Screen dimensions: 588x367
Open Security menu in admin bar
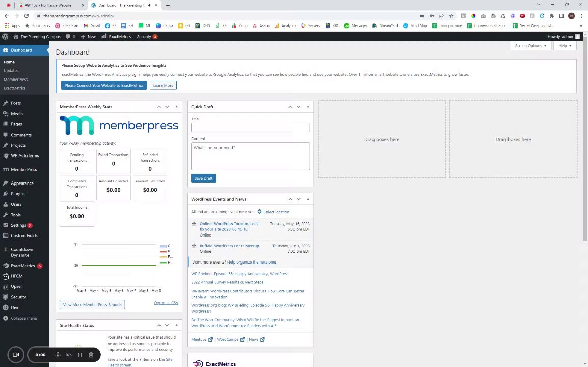(x=147, y=36)
